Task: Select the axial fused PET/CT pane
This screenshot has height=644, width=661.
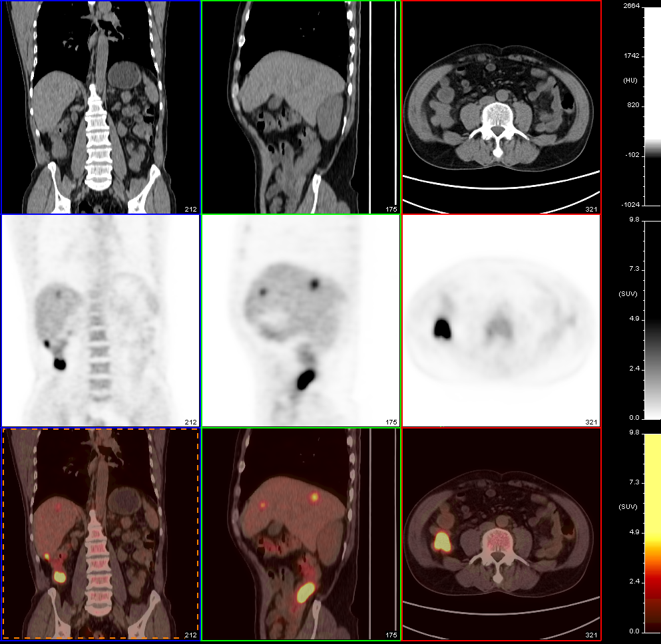Action: pos(501,534)
